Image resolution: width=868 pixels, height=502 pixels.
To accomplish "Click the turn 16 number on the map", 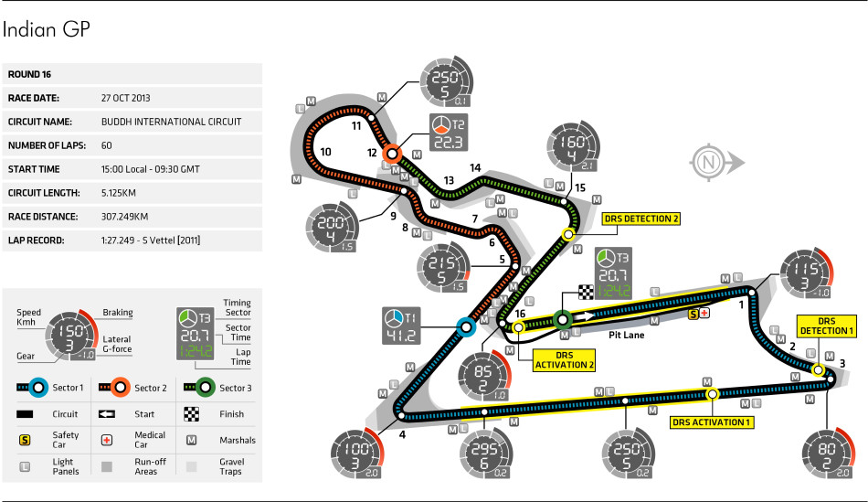I will (519, 314).
